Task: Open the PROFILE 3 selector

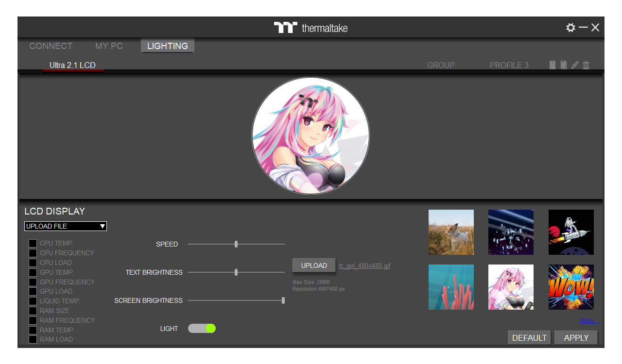Action: [509, 65]
